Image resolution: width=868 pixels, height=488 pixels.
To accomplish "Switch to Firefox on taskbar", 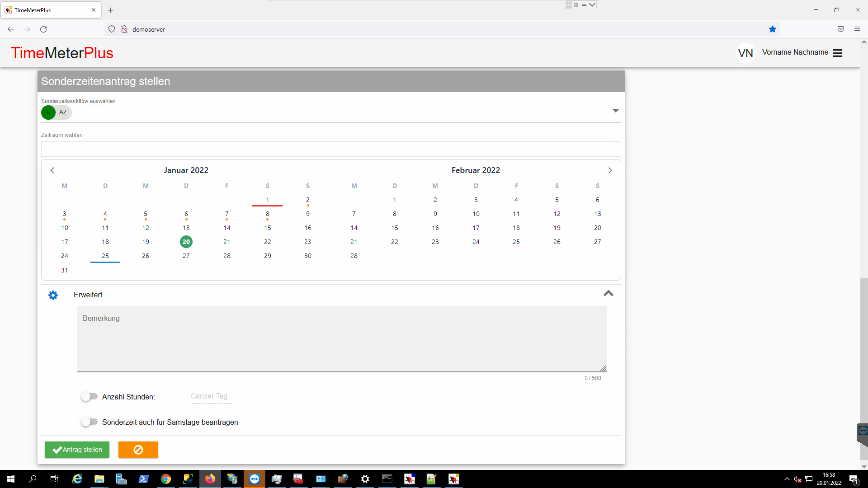I will click(x=210, y=479).
